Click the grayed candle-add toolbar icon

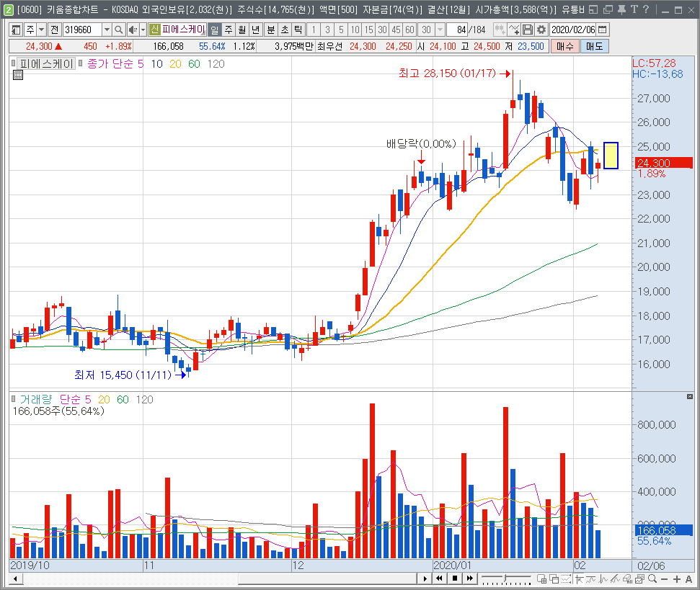click(500, 30)
